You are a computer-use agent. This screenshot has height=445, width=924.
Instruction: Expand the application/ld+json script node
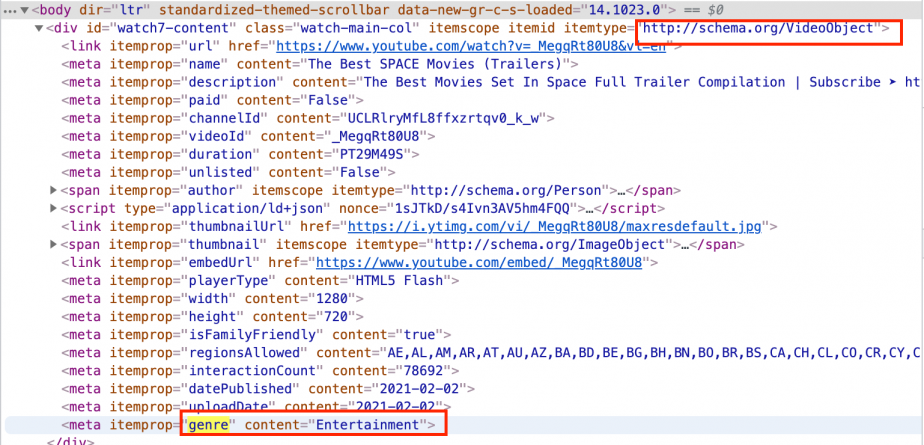pos(54,208)
